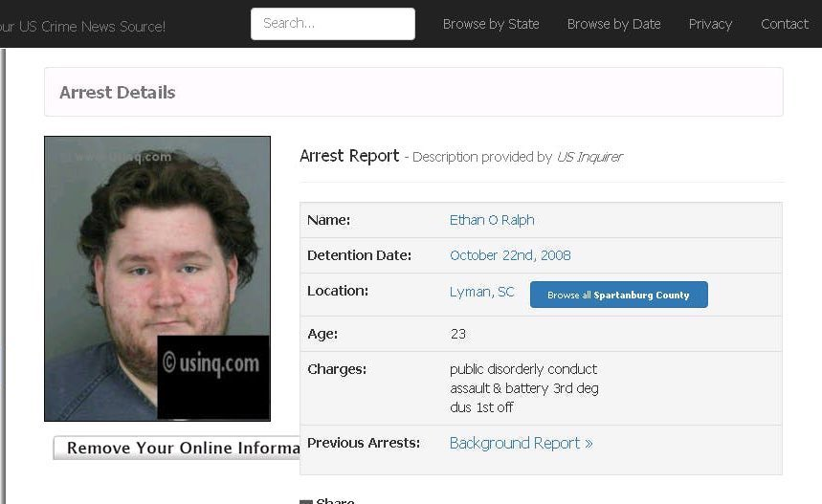
Task: Select the Detention Date label
Action: tap(359, 255)
